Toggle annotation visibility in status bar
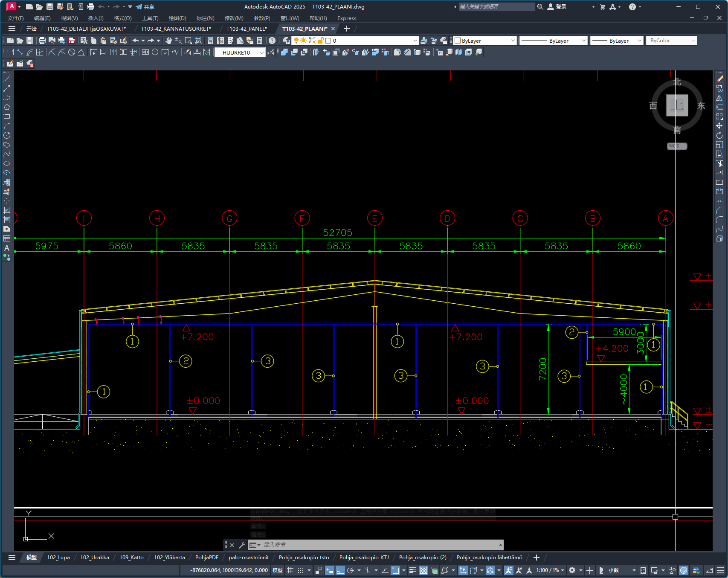This screenshot has width=728, height=578. [x=509, y=570]
